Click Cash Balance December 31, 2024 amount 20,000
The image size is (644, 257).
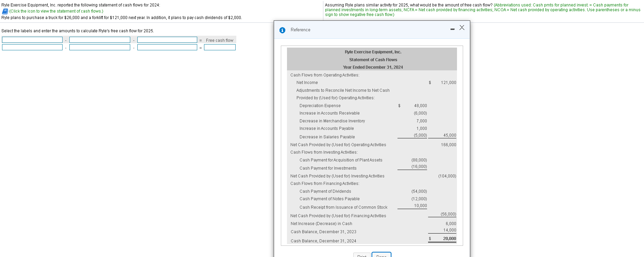click(450, 239)
